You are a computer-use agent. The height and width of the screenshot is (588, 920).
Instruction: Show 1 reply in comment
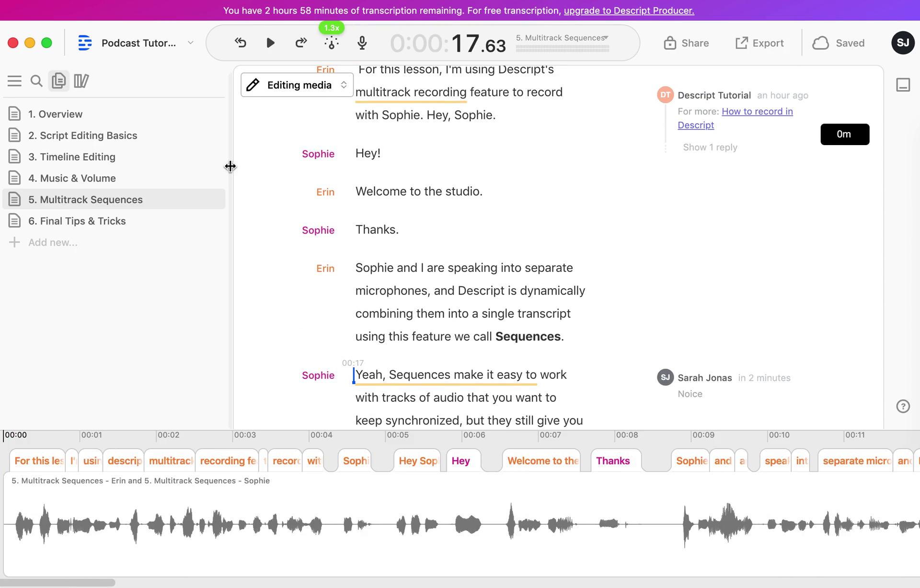coord(710,147)
